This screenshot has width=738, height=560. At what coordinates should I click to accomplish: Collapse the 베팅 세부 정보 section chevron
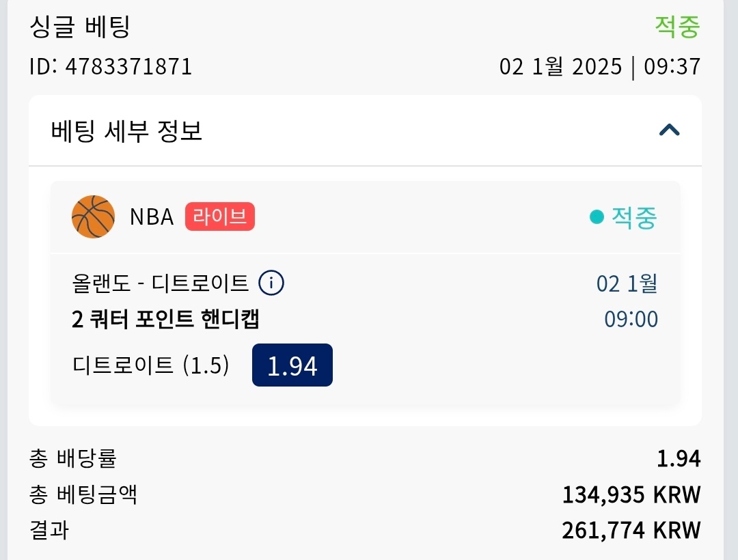[x=669, y=130]
